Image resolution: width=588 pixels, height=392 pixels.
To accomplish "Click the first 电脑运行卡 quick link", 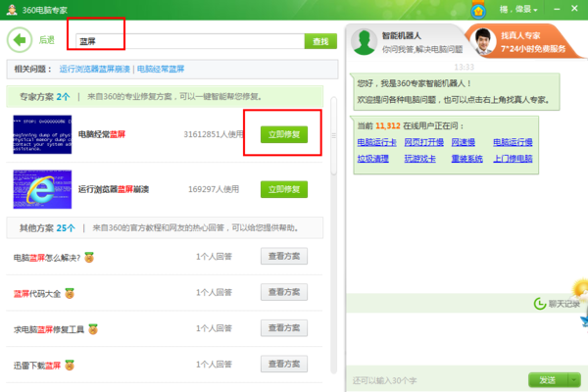I will pos(376,142).
